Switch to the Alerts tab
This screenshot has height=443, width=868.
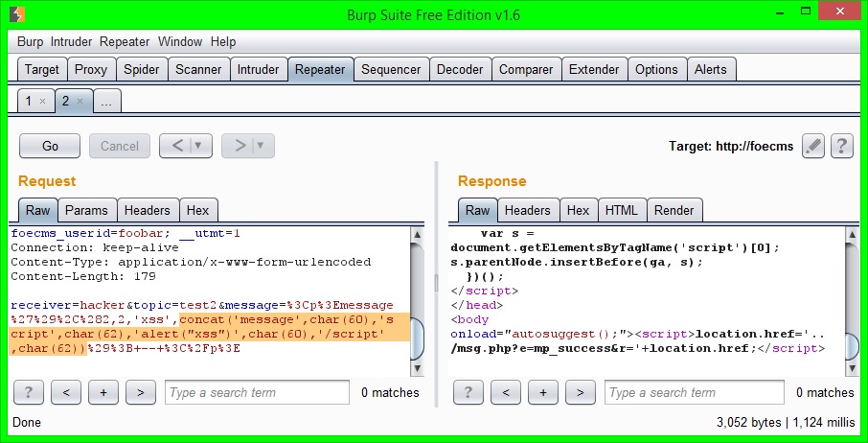711,70
